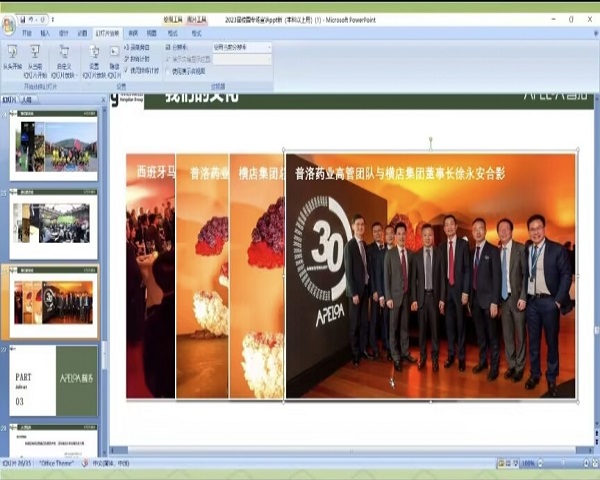This screenshot has height=480, width=600.
Task: Switch to the 插入 (Insert) ribbon tab
Action: (45, 34)
